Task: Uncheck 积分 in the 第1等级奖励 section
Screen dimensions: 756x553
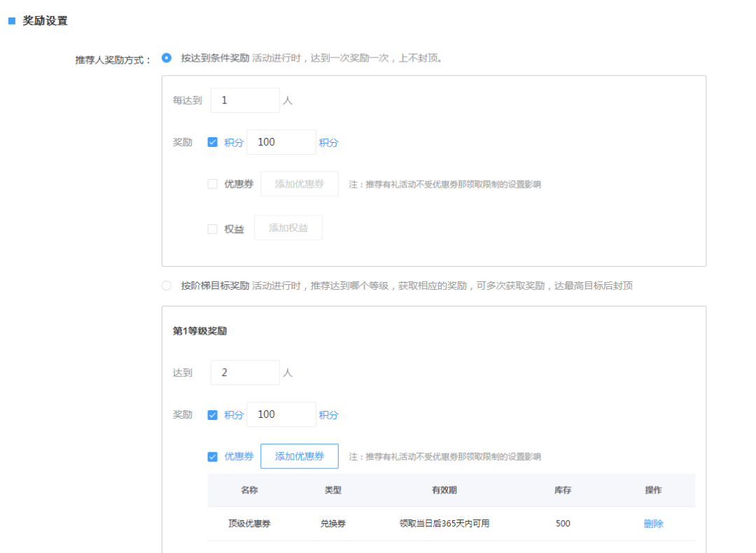Action: tap(213, 414)
